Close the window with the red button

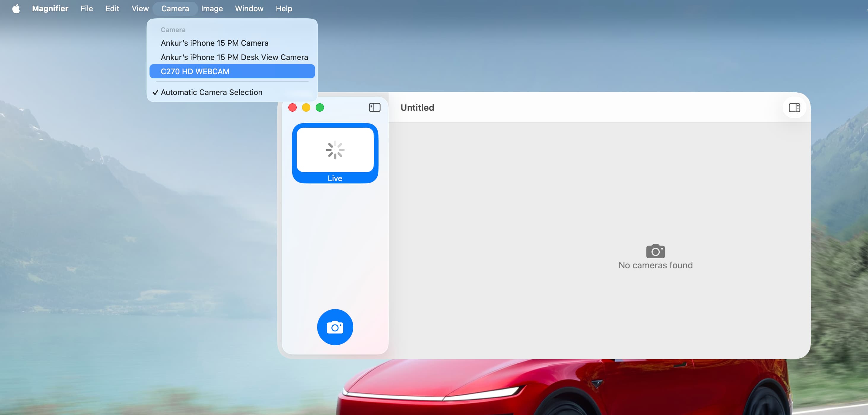tap(292, 107)
